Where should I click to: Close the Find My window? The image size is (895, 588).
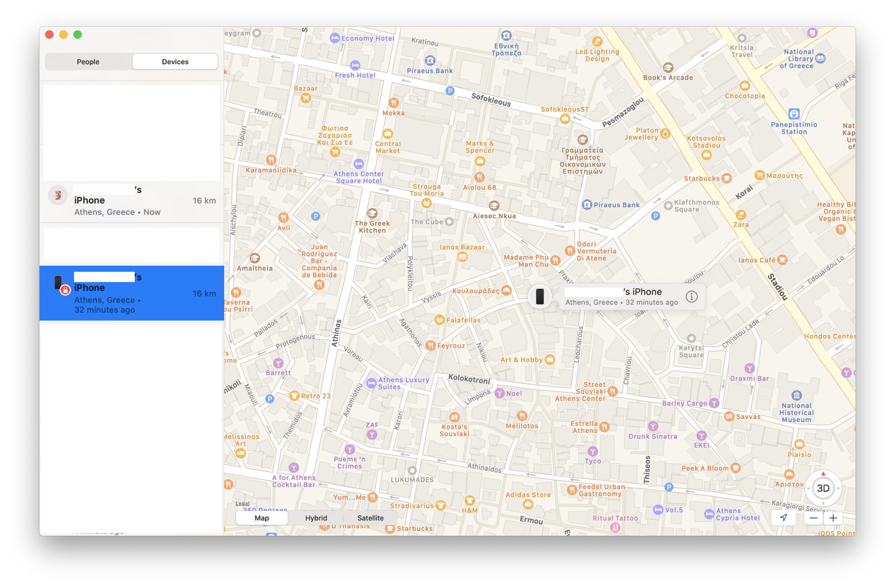[x=50, y=34]
